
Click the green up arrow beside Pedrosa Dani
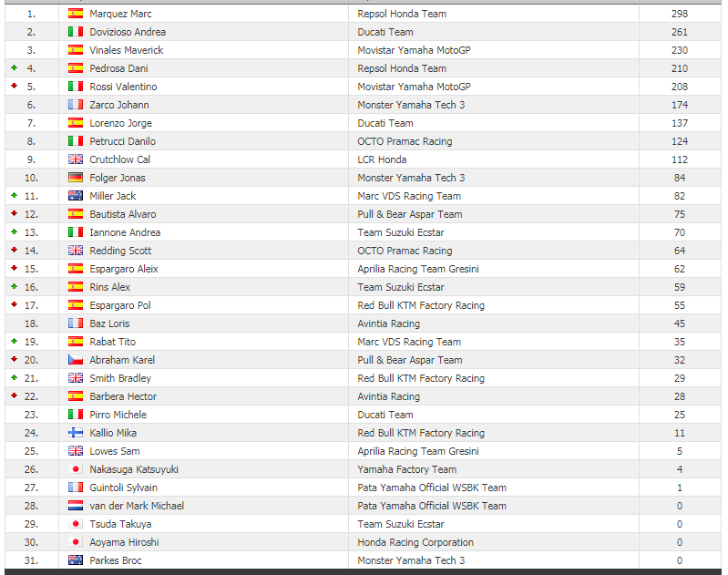point(15,67)
